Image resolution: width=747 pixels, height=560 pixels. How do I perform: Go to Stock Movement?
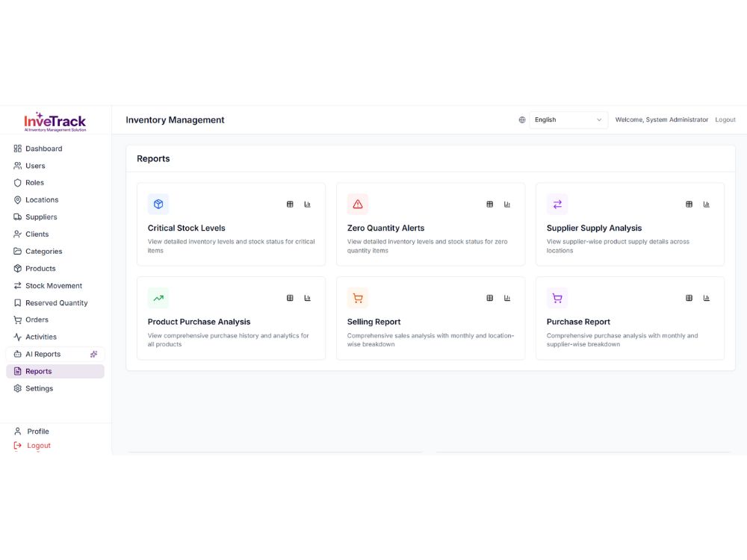pos(55,286)
